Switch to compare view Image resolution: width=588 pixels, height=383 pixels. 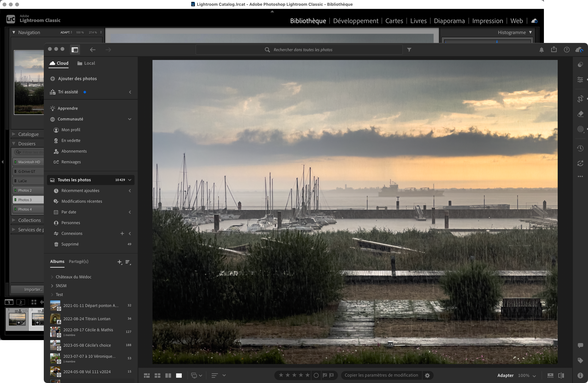tap(168, 375)
